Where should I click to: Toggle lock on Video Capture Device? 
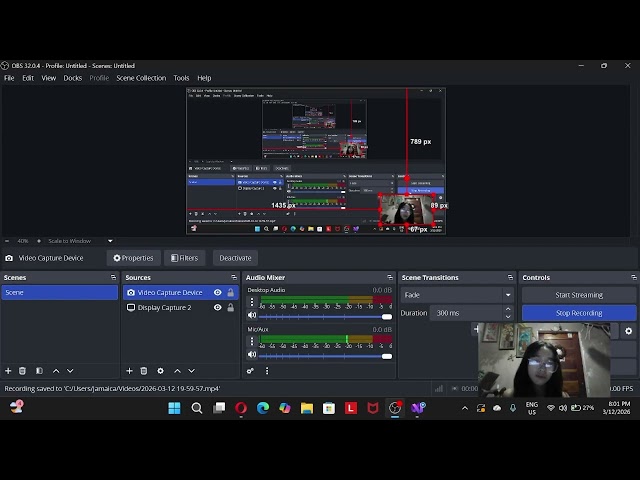pyautogui.click(x=231, y=293)
